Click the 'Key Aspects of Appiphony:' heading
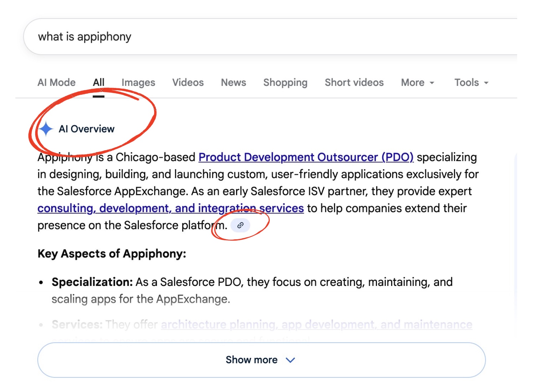Viewport: 535px width, 392px height. coord(112,254)
